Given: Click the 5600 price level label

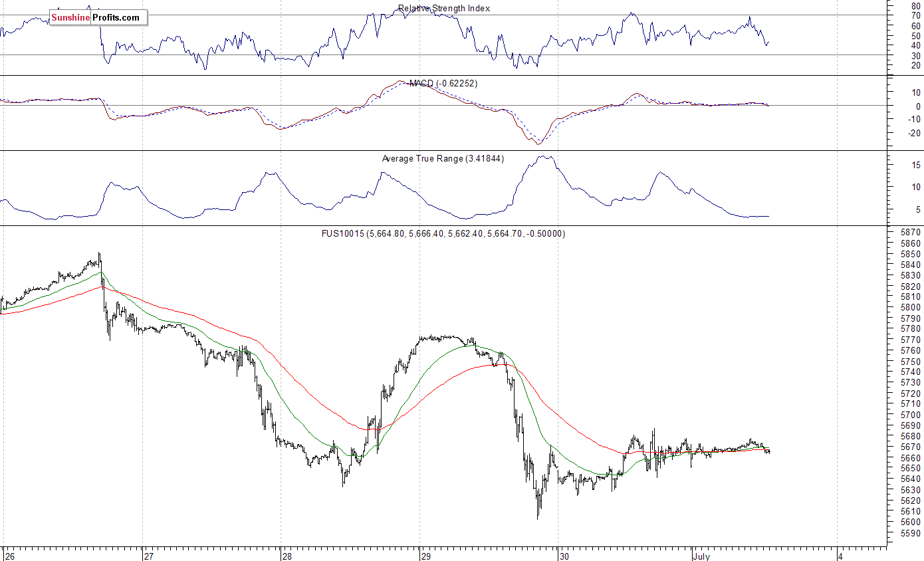Looking at the screenshot, I should click(911, 522).
